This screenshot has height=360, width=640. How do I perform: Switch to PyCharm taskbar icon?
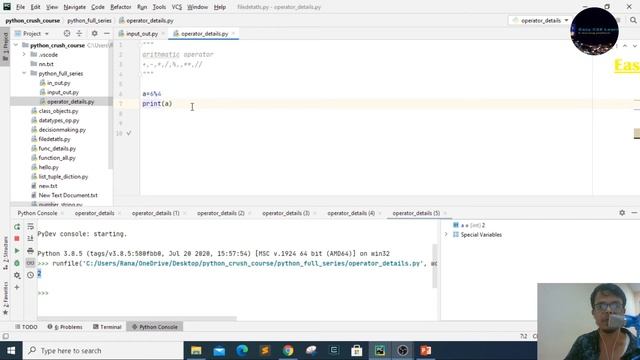(380, 351)
